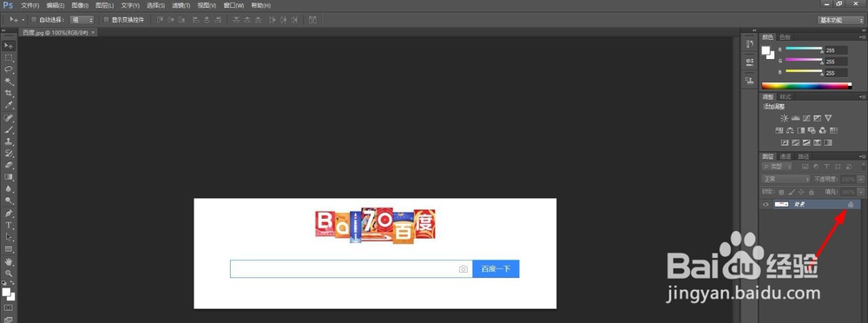The height and width of the screenshot is (323, 868).
Task: Select the Dodge tool
Action: coord(9,201)
